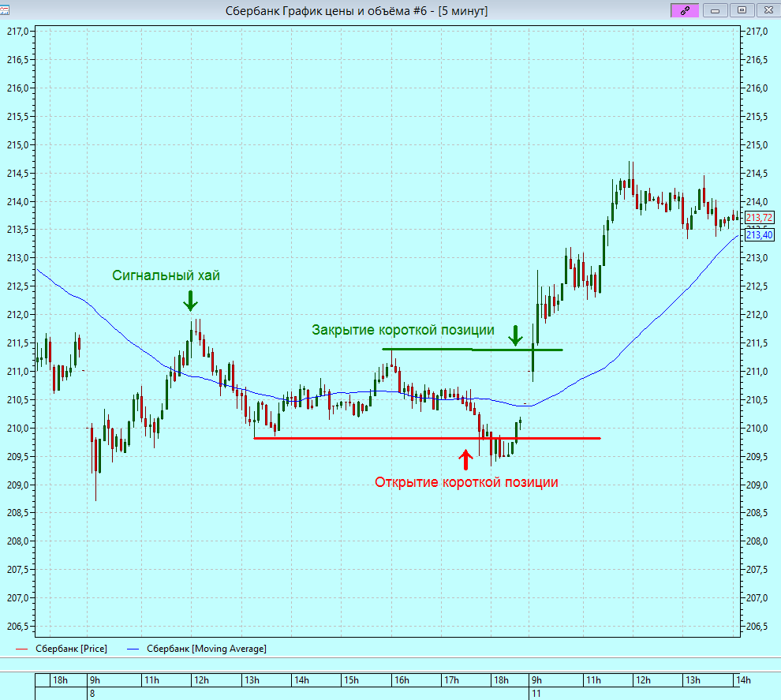This screenshot has height=700, width=781.
Task: Click the chart window icon in title bar
Action: (5, 9)
